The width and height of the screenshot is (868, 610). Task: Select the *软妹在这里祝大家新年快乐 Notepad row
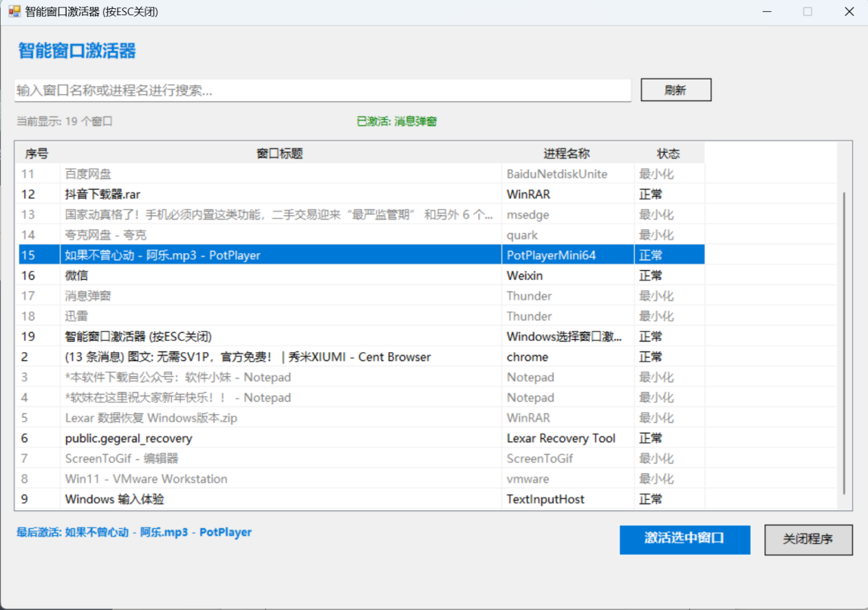coord(362,398)
